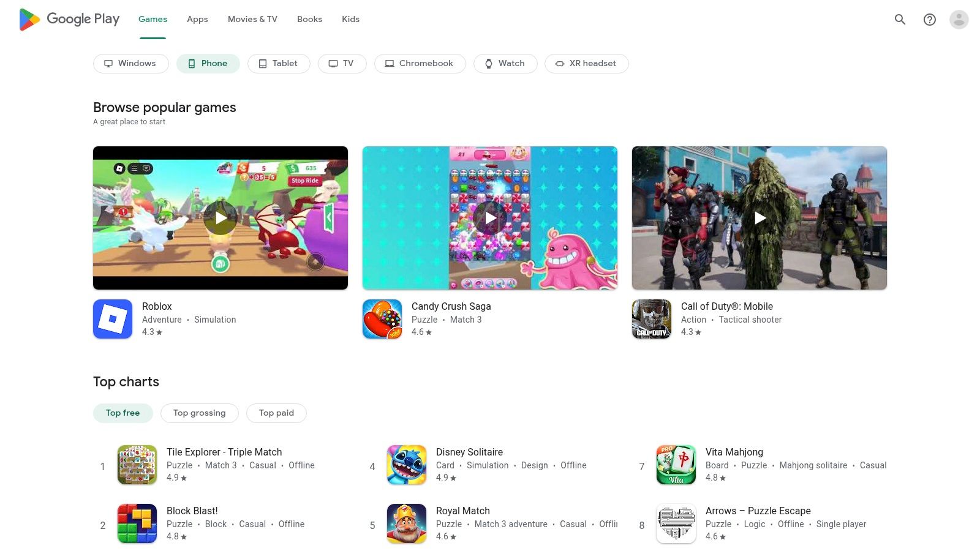Open the Help menu icon
The width and height of the screenshot is (980, 551).
tap(929, 19)
